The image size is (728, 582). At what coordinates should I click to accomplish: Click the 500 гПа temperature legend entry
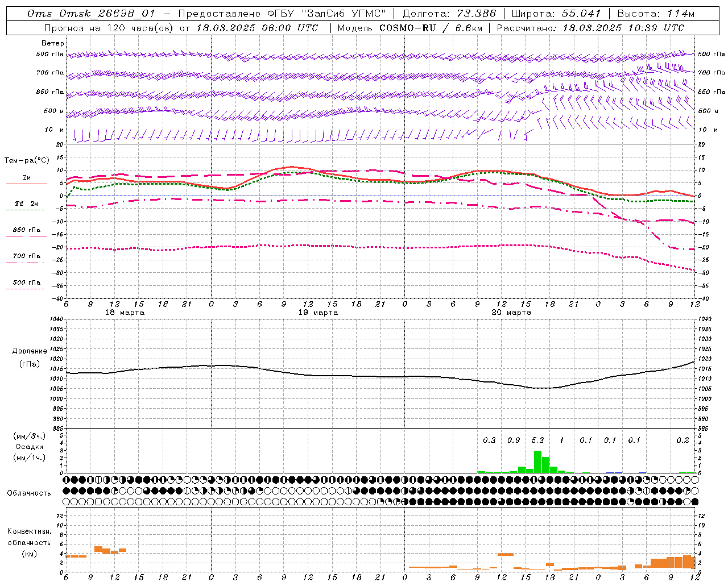tap(27, 282)
